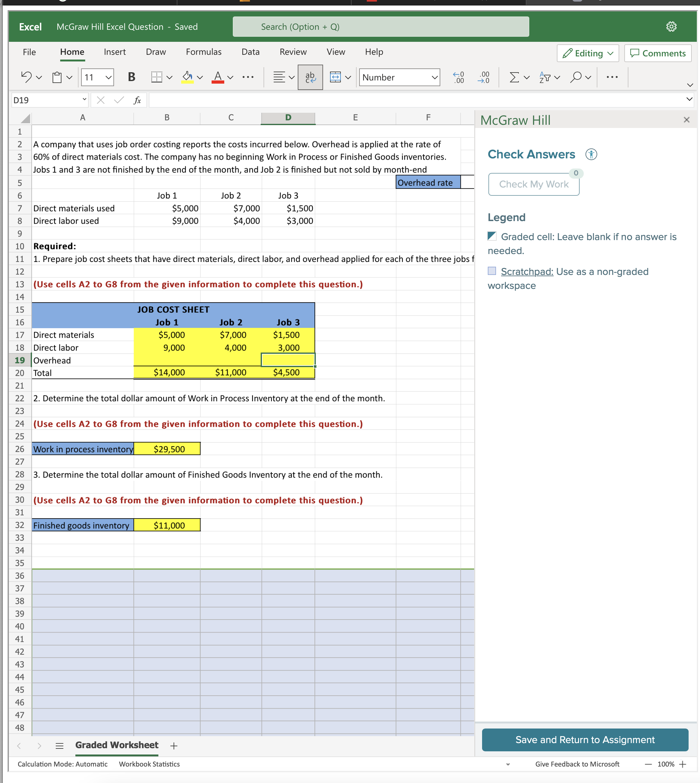
Task: Open the Review menu
Action: [293, 52]
